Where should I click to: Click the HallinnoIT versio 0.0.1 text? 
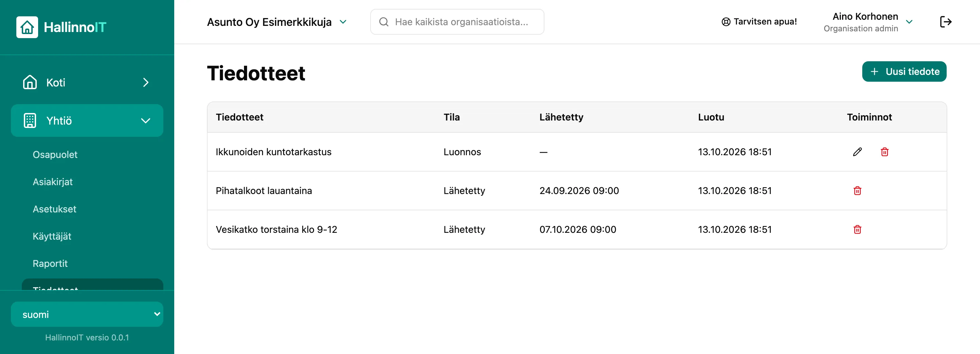(87, 338)
